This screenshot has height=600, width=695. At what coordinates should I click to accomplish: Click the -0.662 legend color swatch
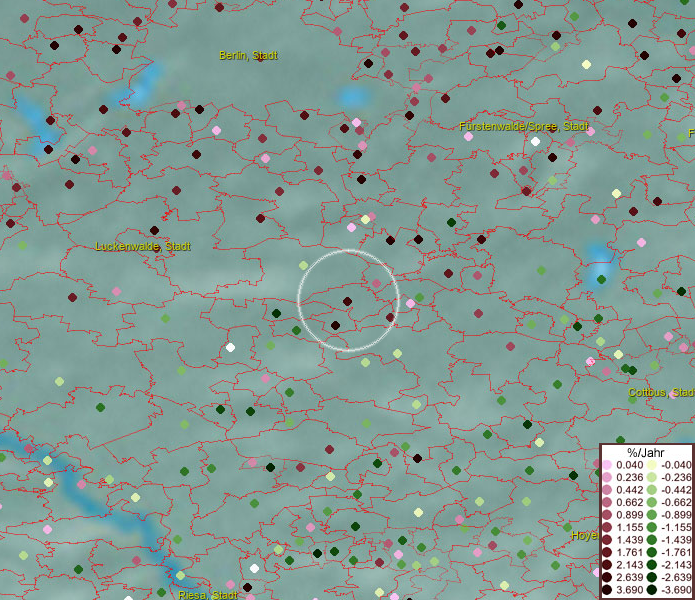(652, 503)
